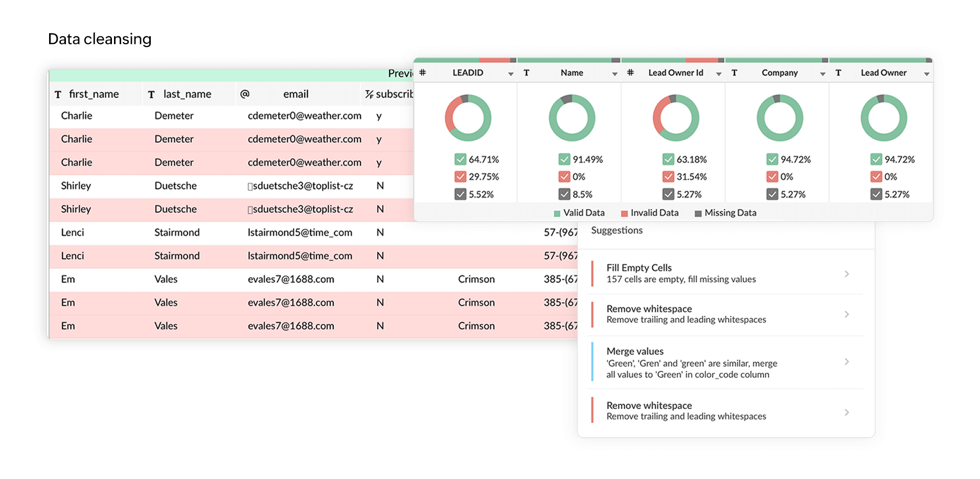Select the Company column header
This screenshot has width=980, height=479.
777,73
